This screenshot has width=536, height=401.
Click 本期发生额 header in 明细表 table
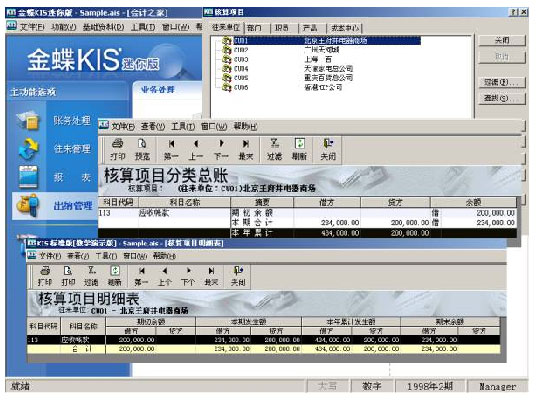pyautogui.click(x=249, y=322)
